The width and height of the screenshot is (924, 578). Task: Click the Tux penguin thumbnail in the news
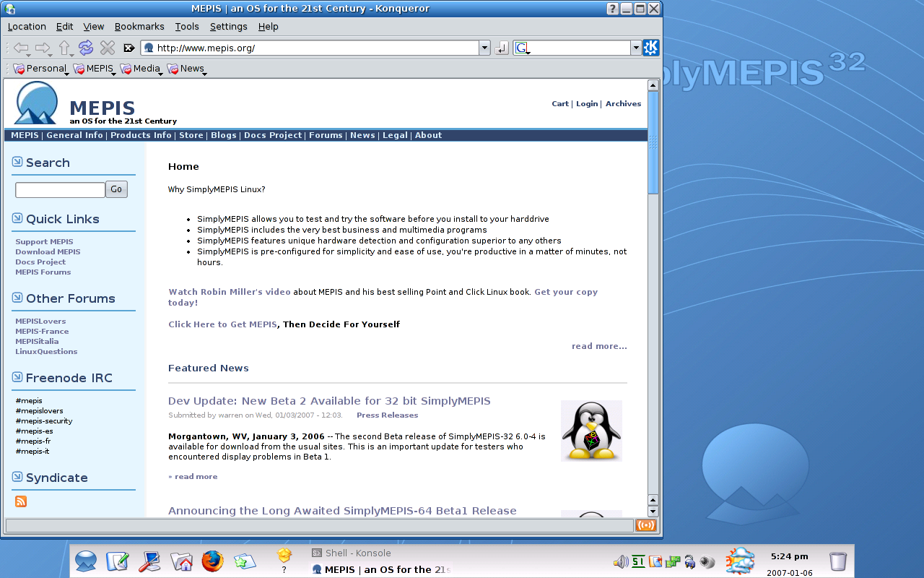[x=591, y=431]
